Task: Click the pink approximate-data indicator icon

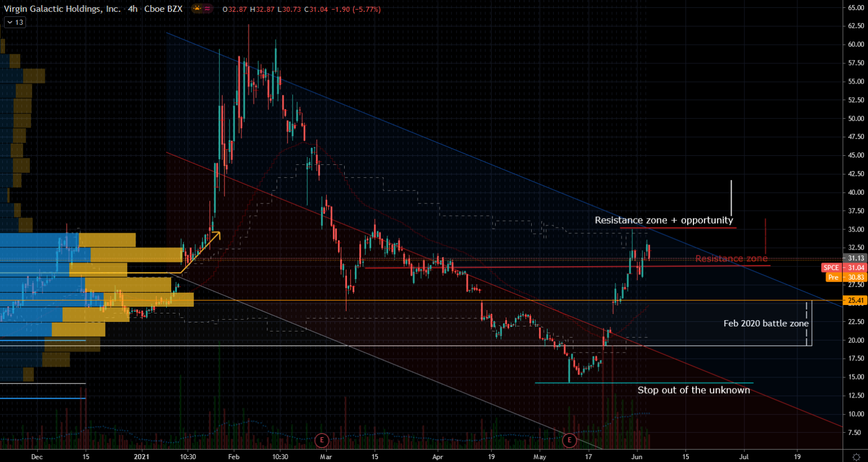Action: 208,9
